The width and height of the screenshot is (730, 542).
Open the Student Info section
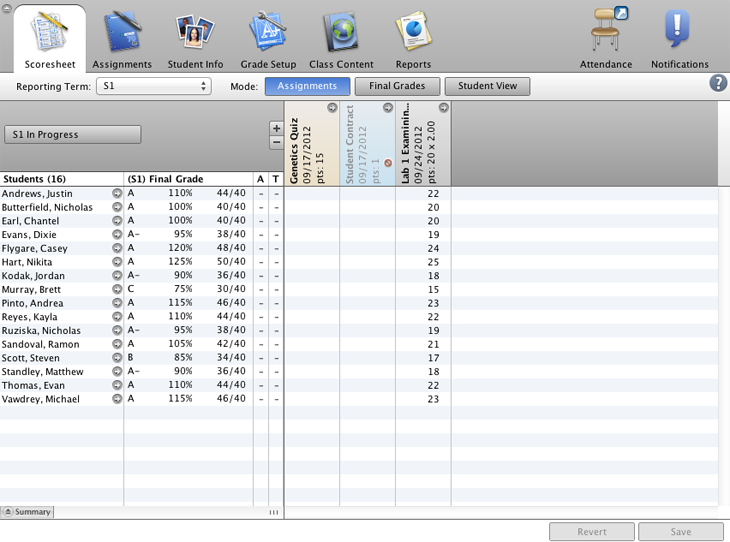point(195,40)
